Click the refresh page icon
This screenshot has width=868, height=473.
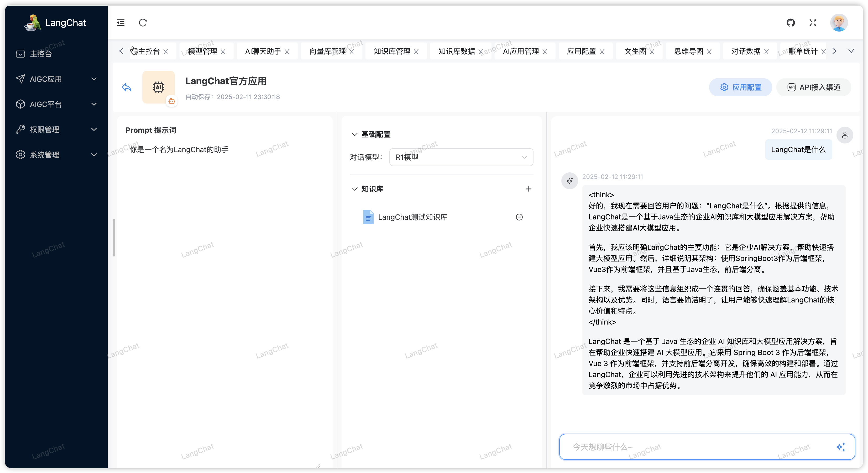[x=143, y=23]
